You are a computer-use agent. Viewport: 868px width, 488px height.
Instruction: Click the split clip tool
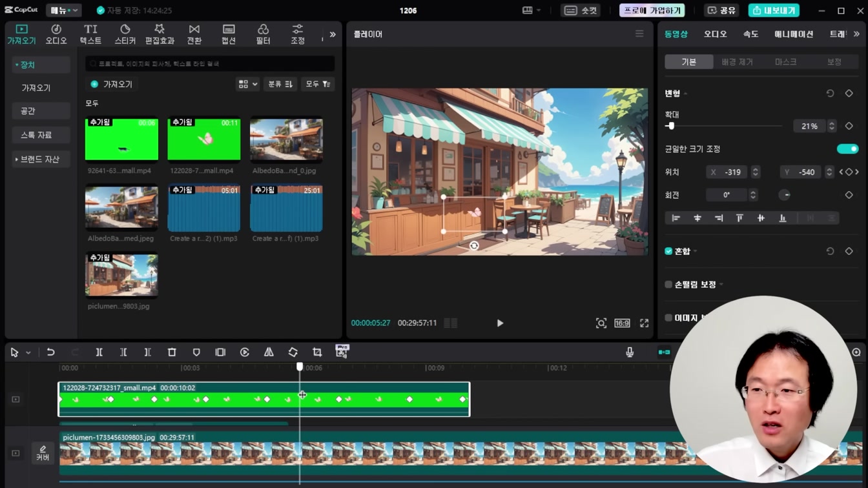tap(99, 352)
